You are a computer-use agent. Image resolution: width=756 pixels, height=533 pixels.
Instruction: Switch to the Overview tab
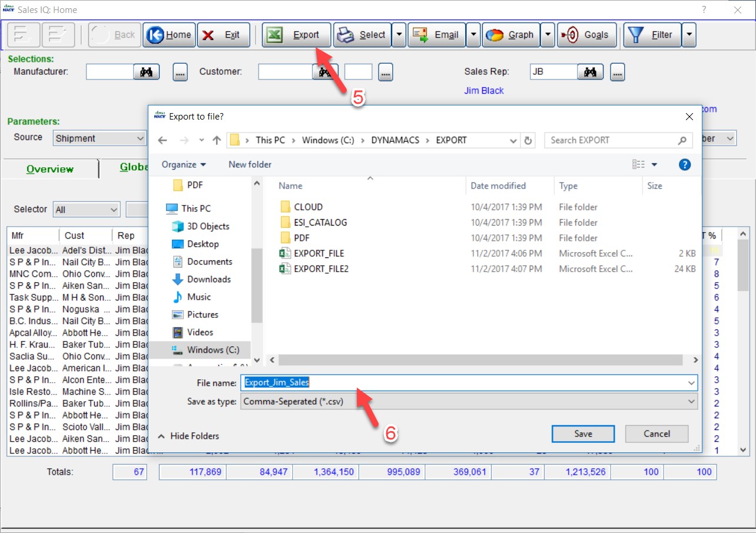(50, 169)
